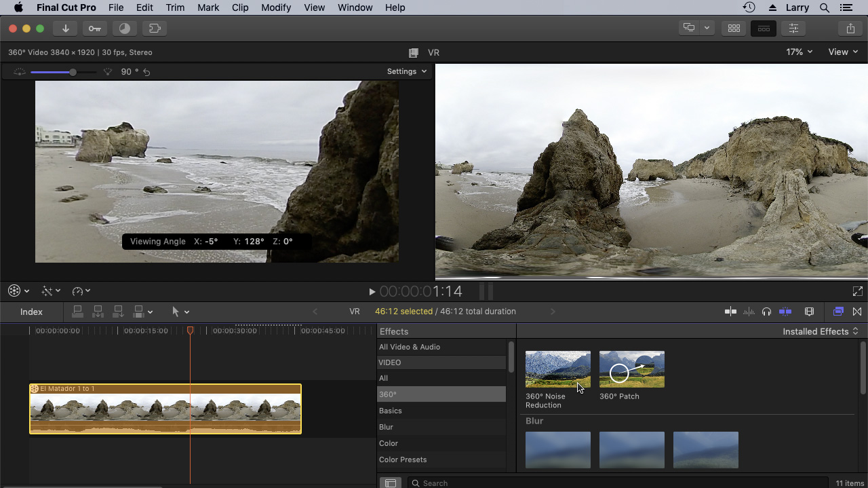Viewport: 868px width, 488px height.
Task: Toggle the Browser panel grid icon
Action: 734,29
